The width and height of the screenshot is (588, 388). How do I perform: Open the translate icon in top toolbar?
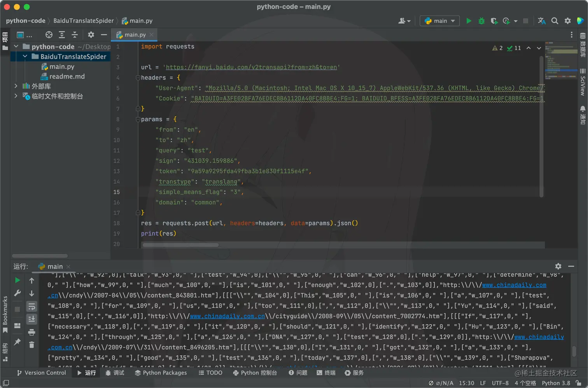(x=541, y=21)
